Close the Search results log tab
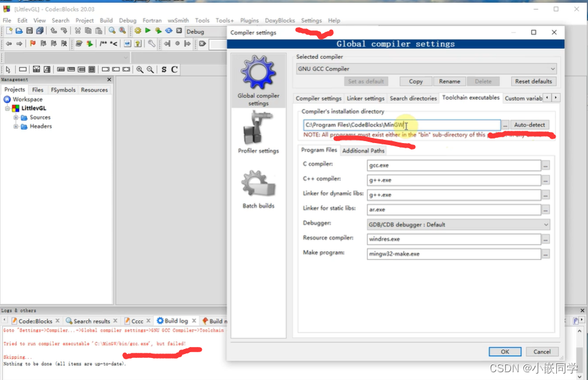 [x=115, y=320]
